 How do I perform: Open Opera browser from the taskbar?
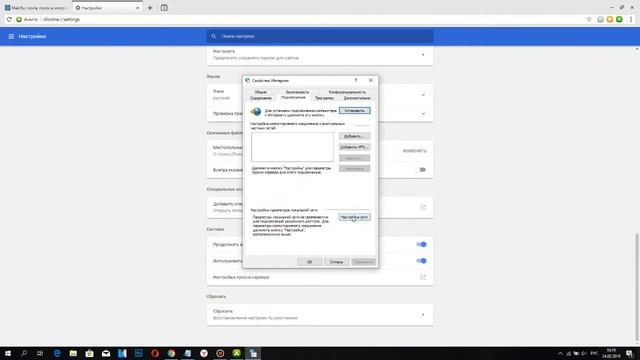click(x=155, y=353)
